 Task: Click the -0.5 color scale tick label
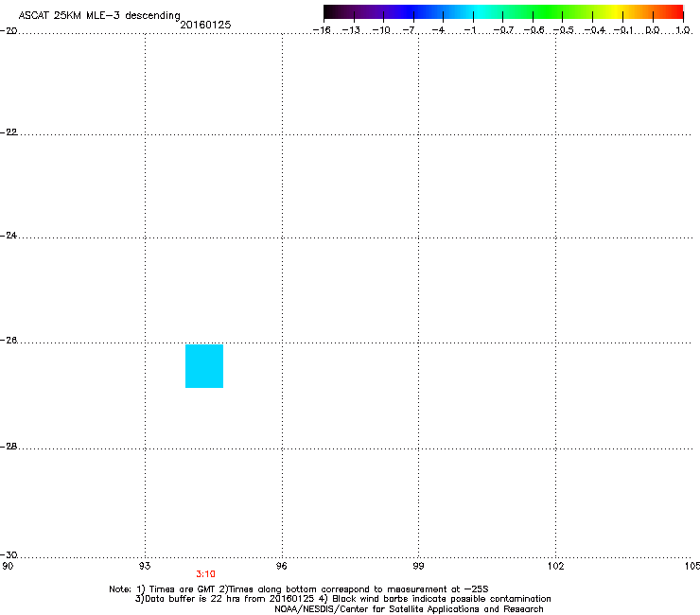click(x=564, y=30)
